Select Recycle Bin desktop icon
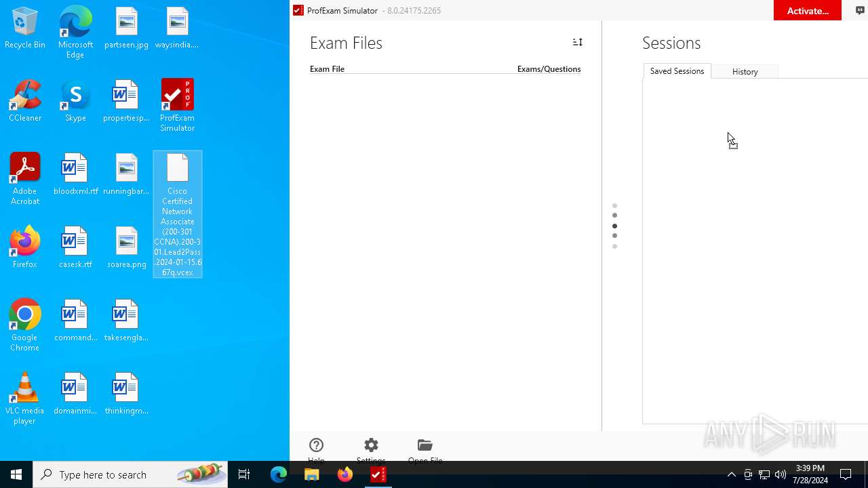868x488 pixels. pos(25,28)
